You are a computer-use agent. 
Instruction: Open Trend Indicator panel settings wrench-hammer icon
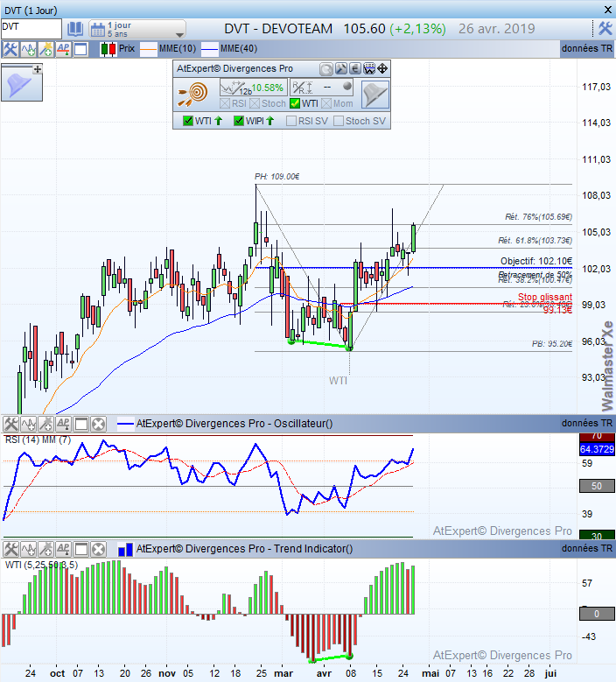(10, 549)
